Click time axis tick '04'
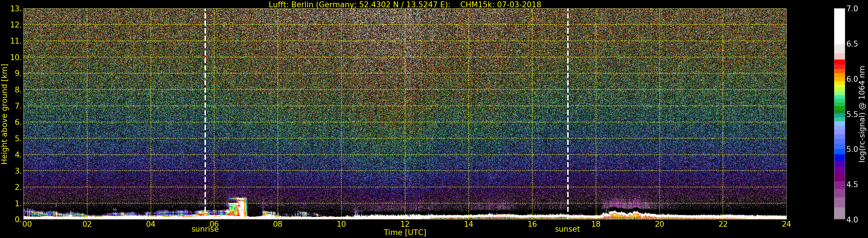Image resolution: width=868 pixels, height=238 pixels. click(x=151, y=224)
